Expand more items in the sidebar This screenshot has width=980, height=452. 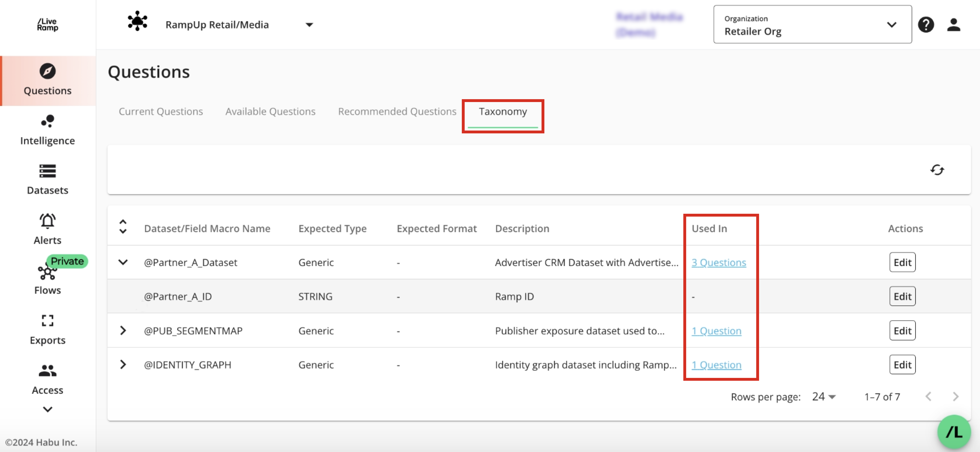48,409
